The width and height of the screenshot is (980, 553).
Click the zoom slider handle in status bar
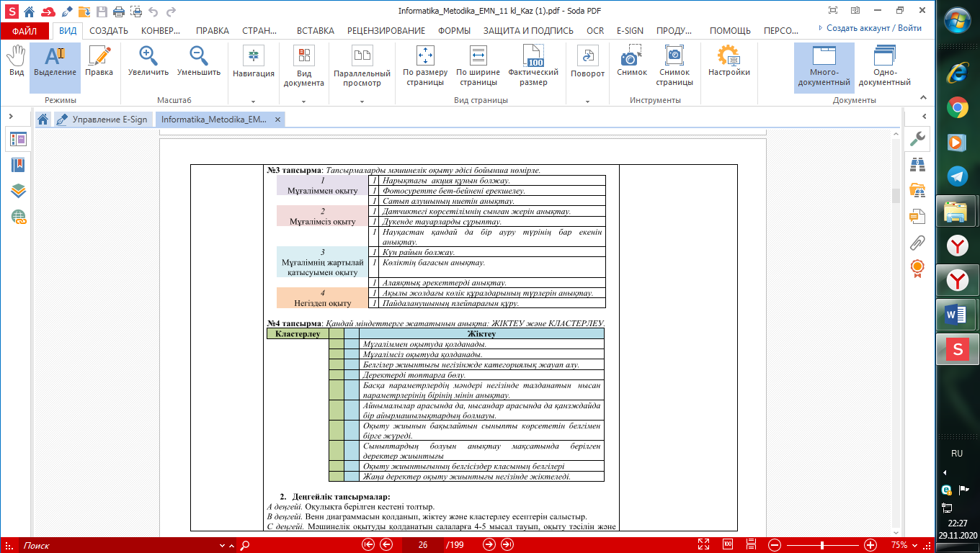tap(822, 545)
